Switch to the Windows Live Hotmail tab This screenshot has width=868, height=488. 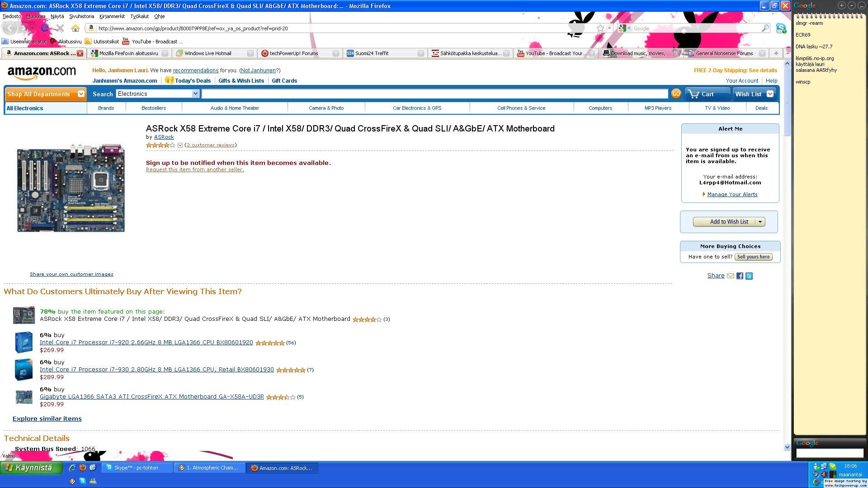click(x=215, y=53)
